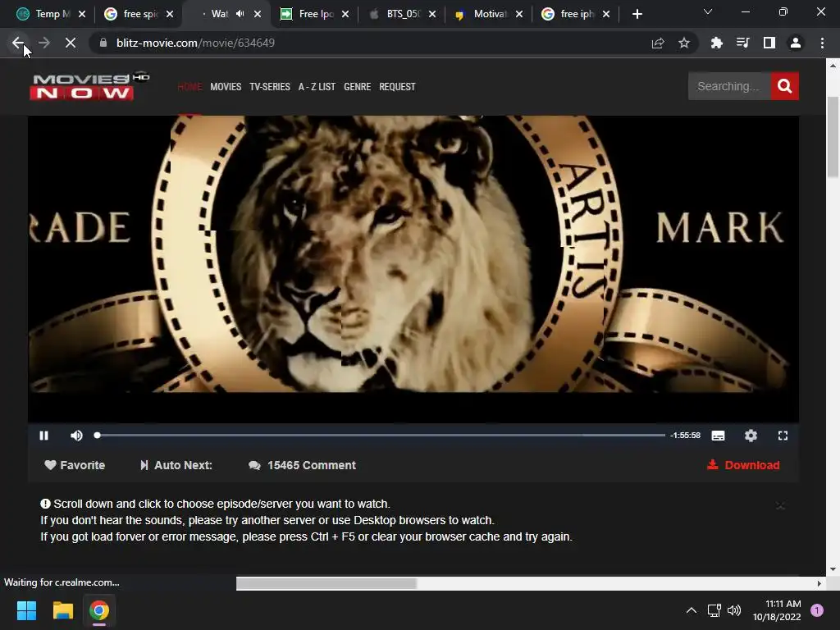Close the Temp M tab
This screenshot has height=630, width=840.
click(82, 15)
